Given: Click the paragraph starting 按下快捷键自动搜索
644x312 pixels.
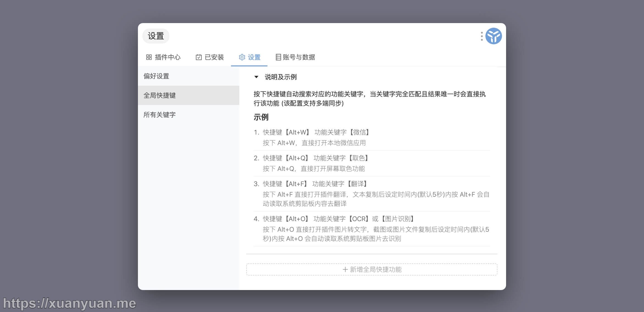Looking at the screenshot, I should click(370, 99).
